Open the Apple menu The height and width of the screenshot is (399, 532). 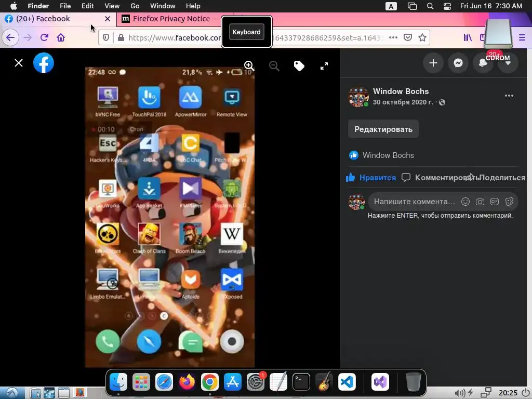tap(14, 6)
